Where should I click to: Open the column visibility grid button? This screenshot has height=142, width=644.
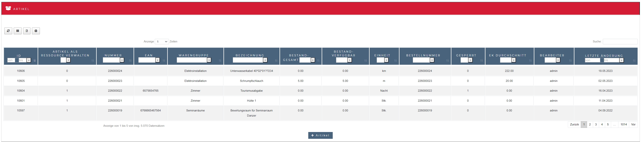coord(17,31)
